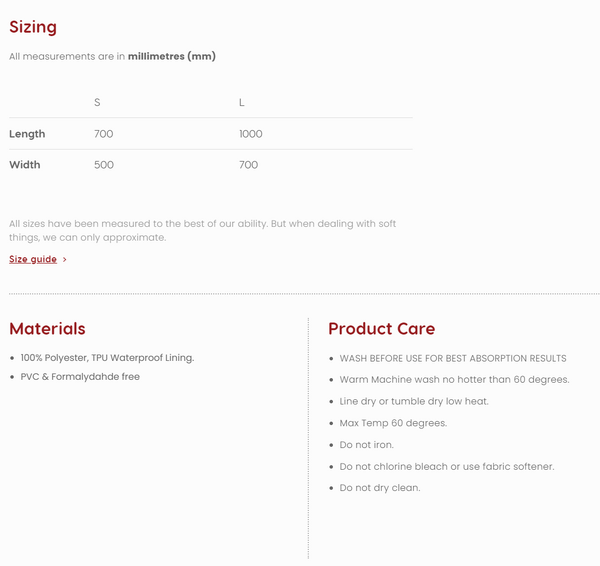The width and height of the screenshot is (600, 566).
Task: Click the 700 width value for L
Action: click(248, 165)
